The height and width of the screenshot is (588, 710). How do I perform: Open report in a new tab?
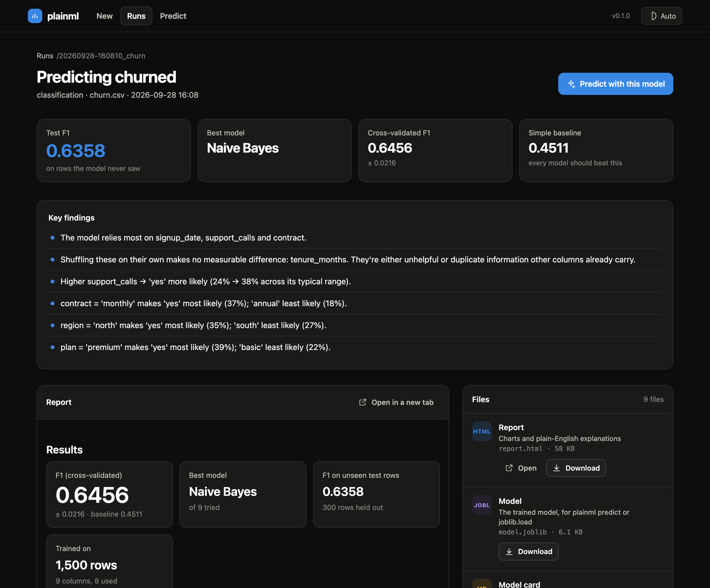point(396,402)
